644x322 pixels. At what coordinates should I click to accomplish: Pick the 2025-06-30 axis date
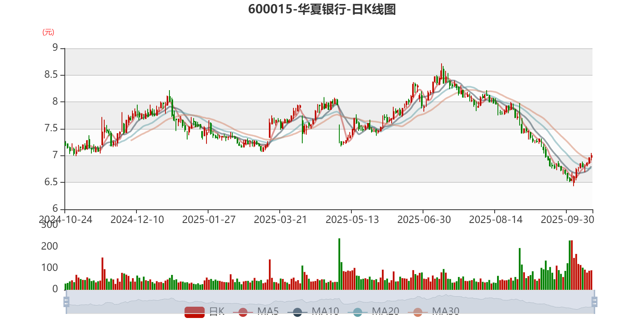click(x=424, y=220)
